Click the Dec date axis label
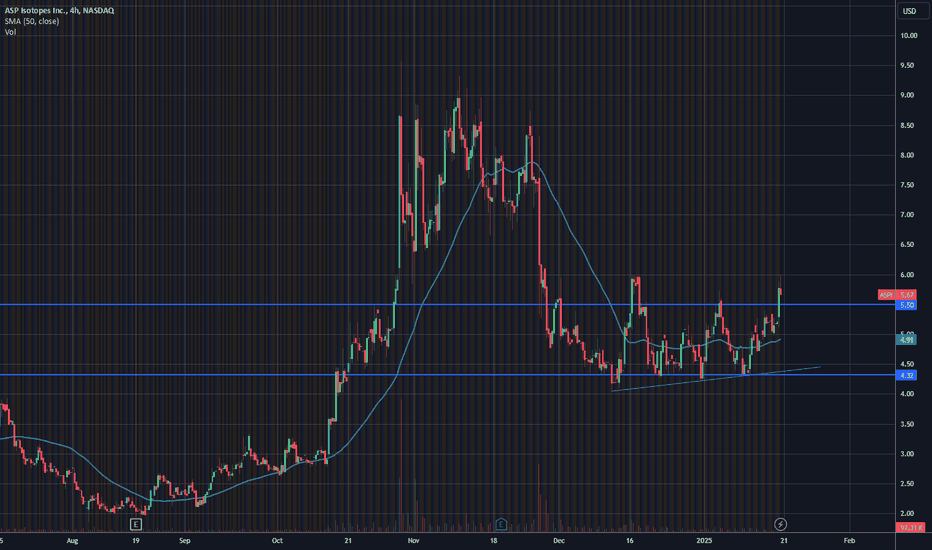The height and width of the screenshot is (550, 932). [x=559, y=540]
